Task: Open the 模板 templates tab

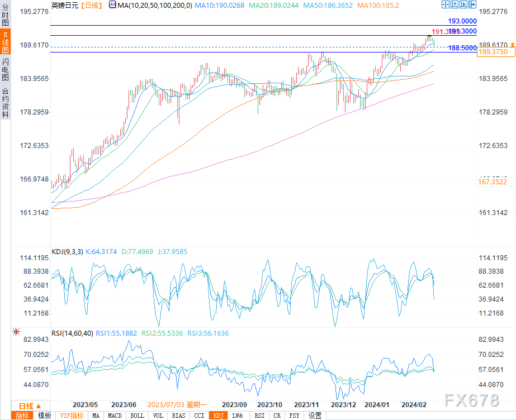Action: 44,416
